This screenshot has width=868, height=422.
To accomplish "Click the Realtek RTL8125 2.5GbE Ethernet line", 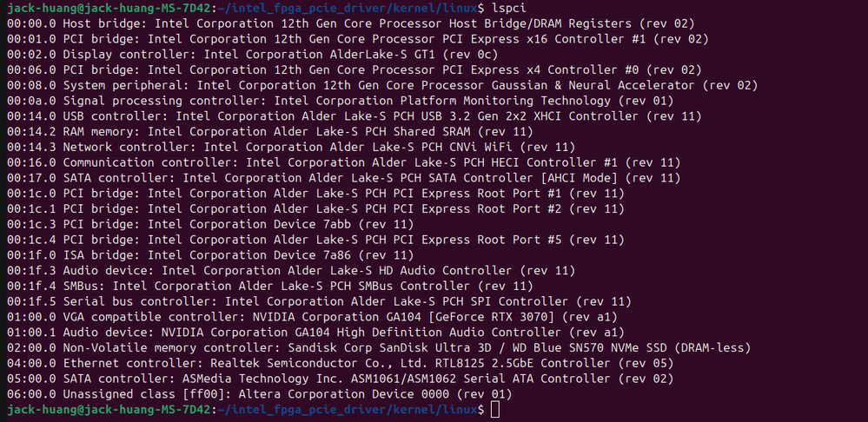I will [x=339, y=364].
